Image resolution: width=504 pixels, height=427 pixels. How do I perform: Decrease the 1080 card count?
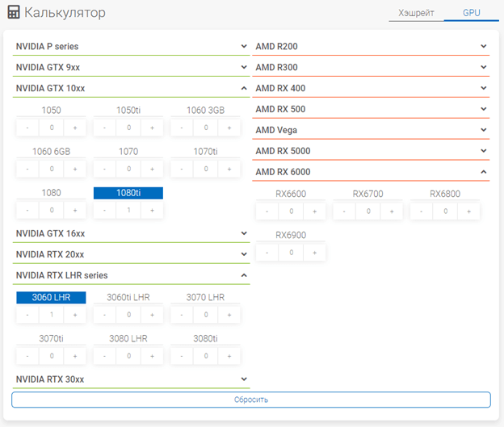(27, 211)
